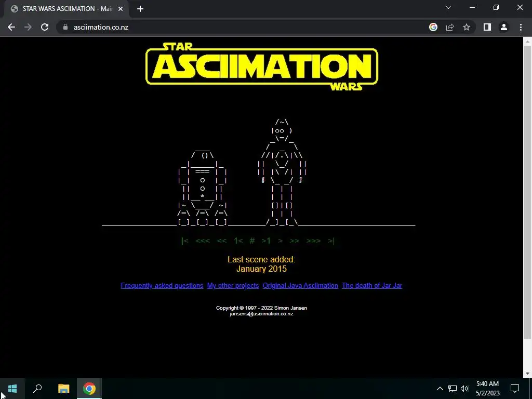Open the Chrome three-dot menu
The width and height of the screenshot is (532, 399).
521,27
